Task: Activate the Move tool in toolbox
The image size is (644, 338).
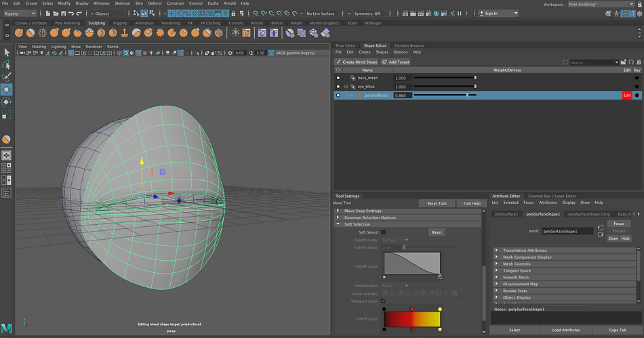Action: tap(7, 89)
